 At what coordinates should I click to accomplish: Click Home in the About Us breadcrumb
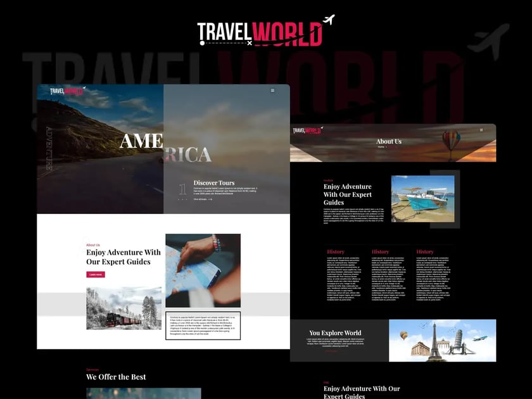[x=380, y=147]
